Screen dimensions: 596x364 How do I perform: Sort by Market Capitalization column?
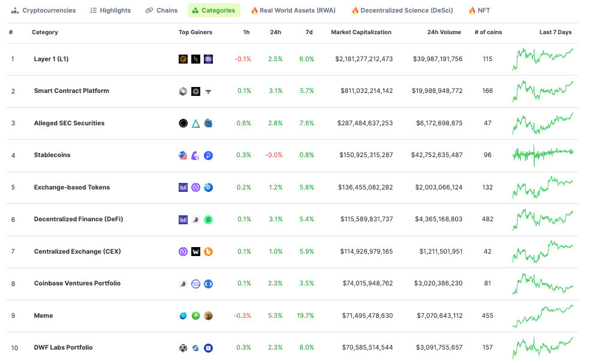[x=361, y=32]
